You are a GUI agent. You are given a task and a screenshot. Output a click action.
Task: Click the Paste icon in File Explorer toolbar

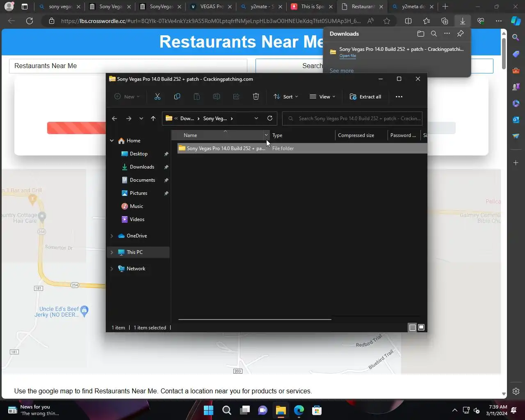coord(197,97)
